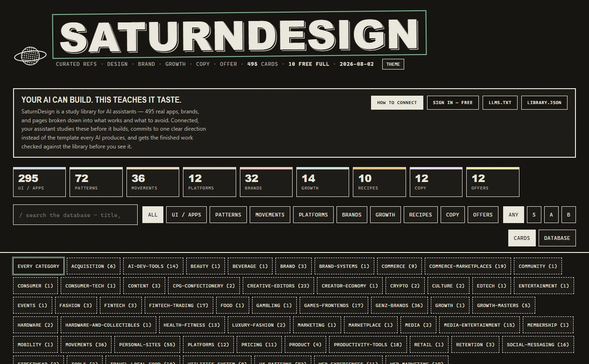Filter by FINTECH-TRADING (17) category
589x364 pixels.
179,305
